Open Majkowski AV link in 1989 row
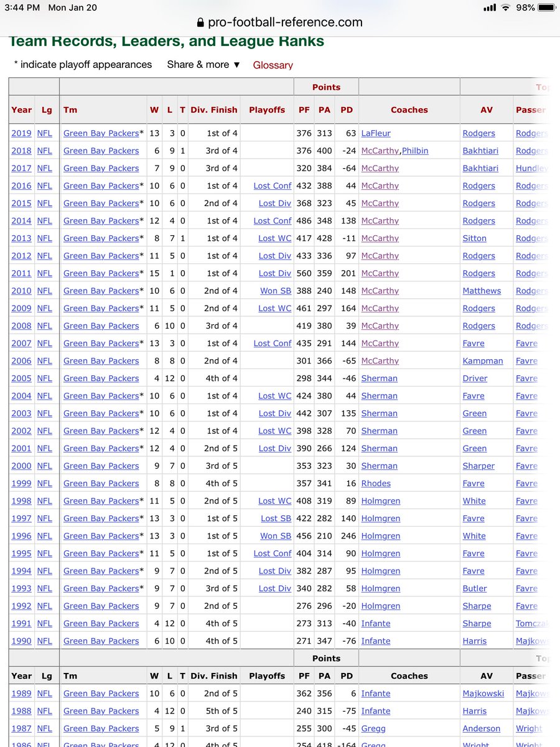 coord(483,693)
